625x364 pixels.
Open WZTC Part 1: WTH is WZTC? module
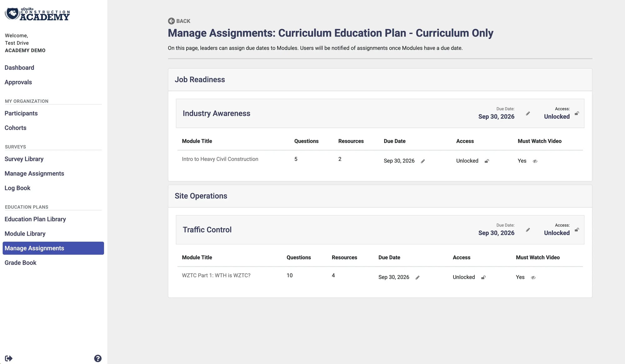[x=216, y=275]
